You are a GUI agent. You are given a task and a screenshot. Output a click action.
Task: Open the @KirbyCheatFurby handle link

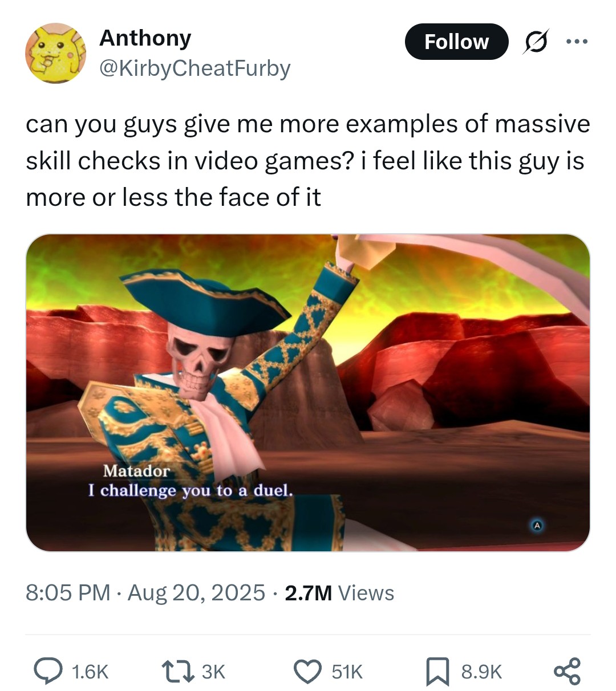click(x=195, y=68)
